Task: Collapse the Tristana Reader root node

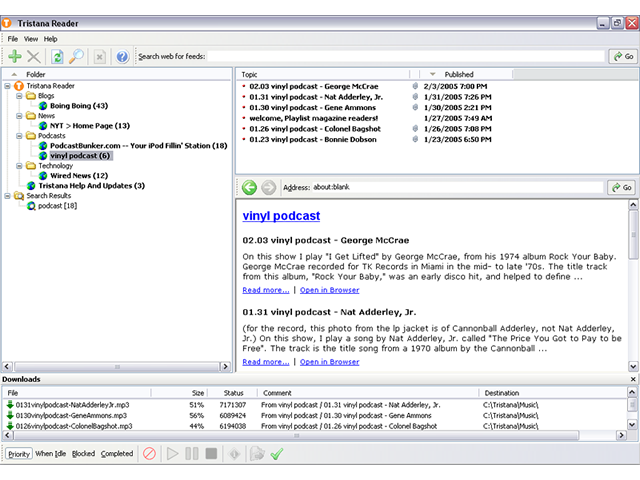Action: 7,86
